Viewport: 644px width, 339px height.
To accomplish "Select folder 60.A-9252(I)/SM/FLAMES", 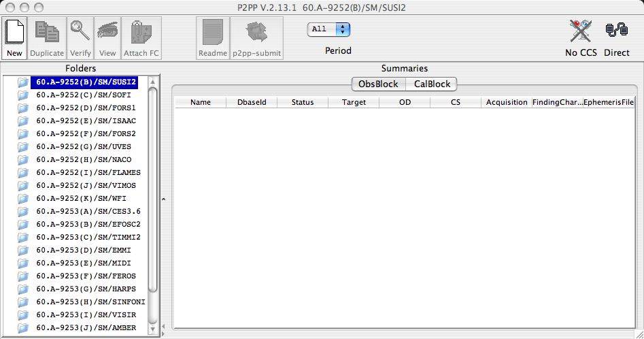I will point(88,173).
